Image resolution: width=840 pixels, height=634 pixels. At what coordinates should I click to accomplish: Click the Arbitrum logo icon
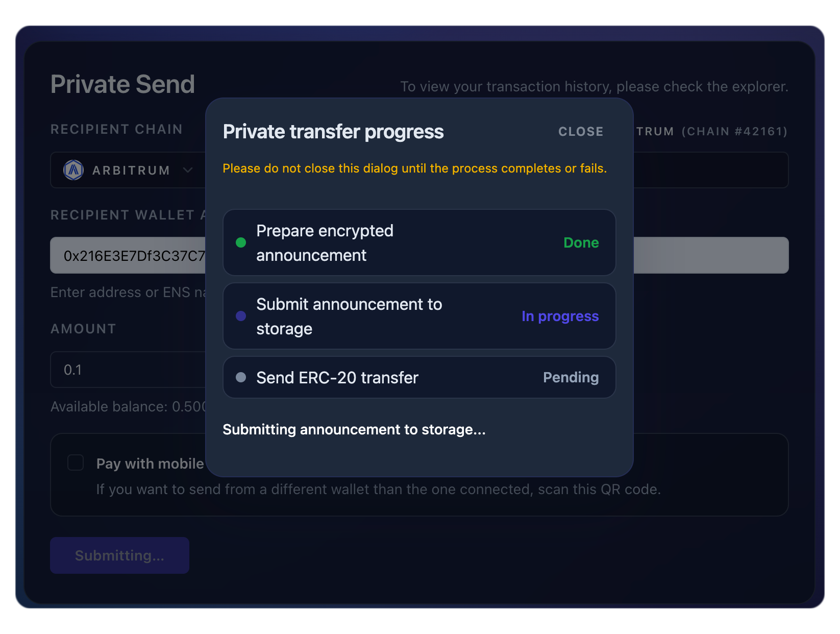click(73, 170)
